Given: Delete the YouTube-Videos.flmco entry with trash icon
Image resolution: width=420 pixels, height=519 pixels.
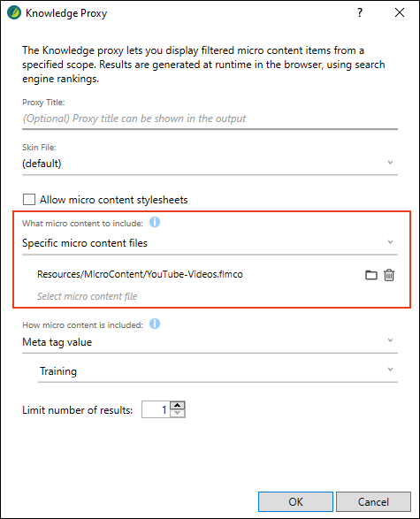Looking at the screenshot, I should point(389,275).
